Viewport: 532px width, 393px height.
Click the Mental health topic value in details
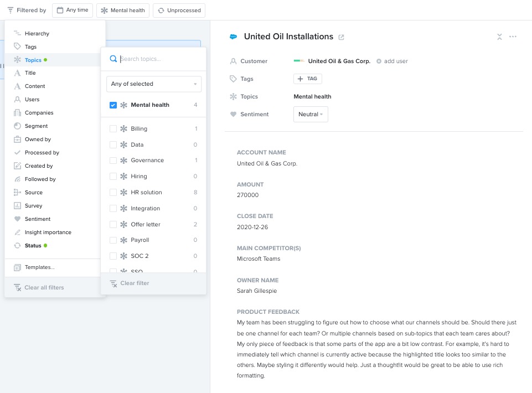tap(312, 96)
